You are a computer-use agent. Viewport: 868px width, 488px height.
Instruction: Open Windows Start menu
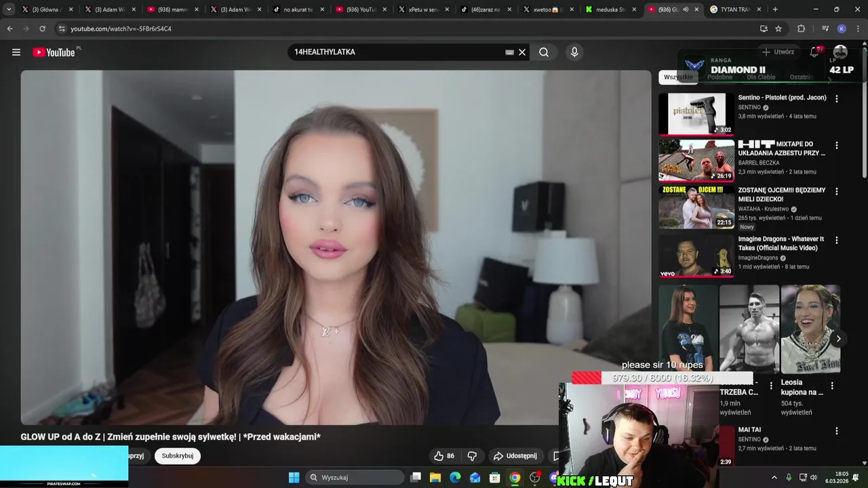click(294, 478)
